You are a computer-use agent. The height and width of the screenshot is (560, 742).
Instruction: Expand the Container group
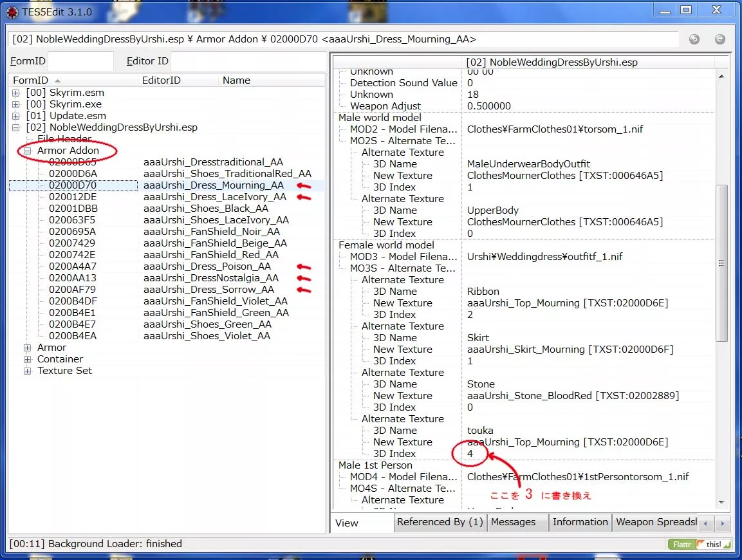(28, 359)
